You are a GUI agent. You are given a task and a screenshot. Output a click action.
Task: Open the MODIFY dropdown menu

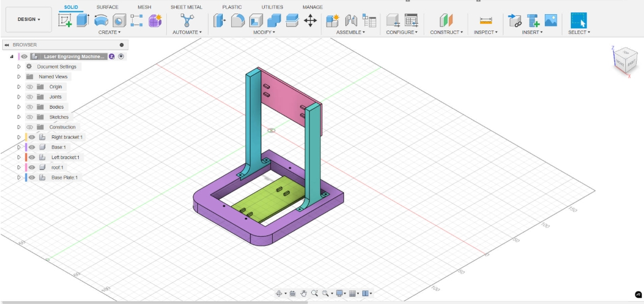point(264,32)
